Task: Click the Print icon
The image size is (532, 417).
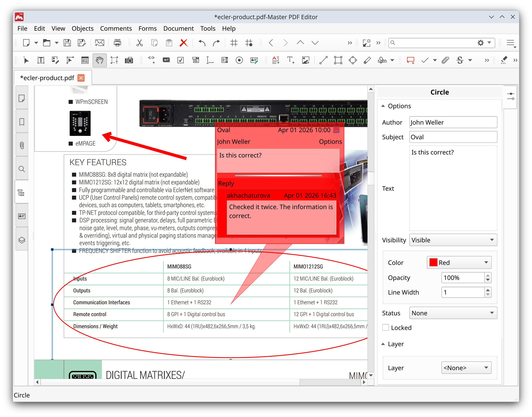Action: coord(117,43)
